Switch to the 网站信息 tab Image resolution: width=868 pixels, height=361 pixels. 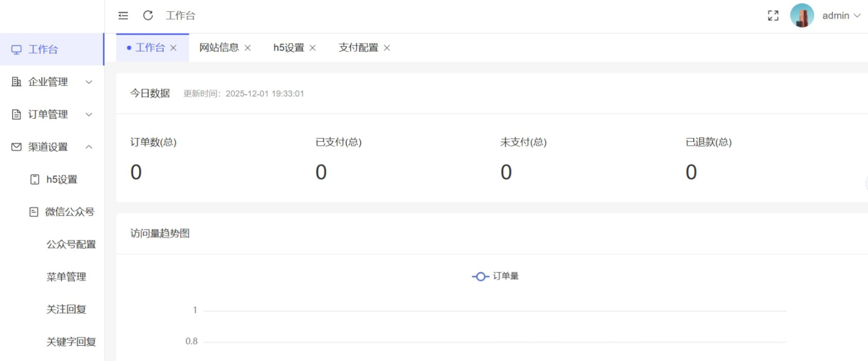click(219, 48)
